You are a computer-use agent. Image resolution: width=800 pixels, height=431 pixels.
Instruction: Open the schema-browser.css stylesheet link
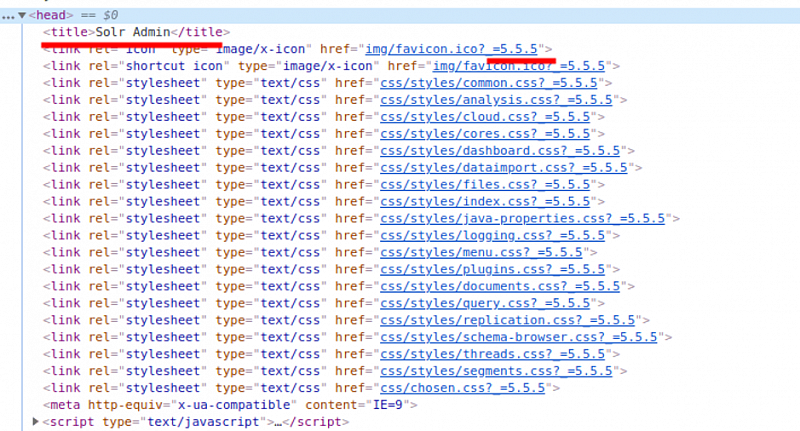pyautogui.click(x=519, y=337)
